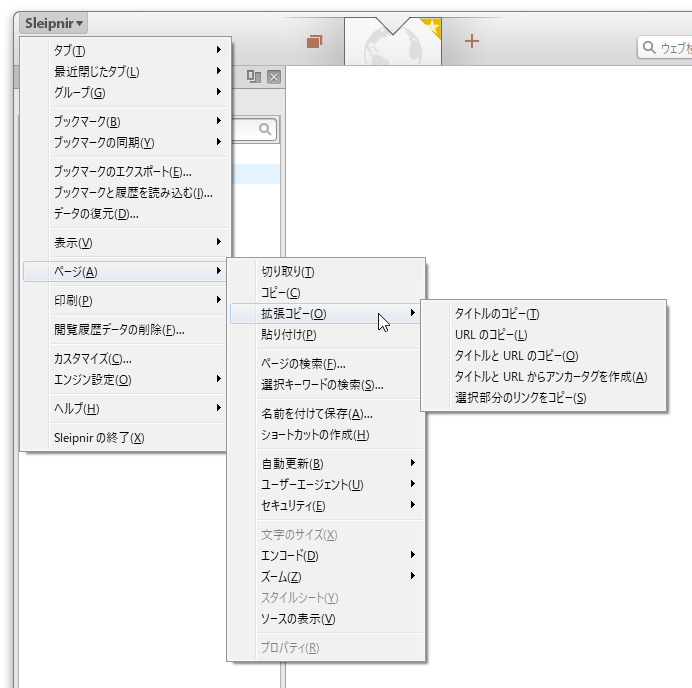Viewport: 692px width, 688px height.
Task: Select 貼り付け(P) paste command
Action: 326,335
